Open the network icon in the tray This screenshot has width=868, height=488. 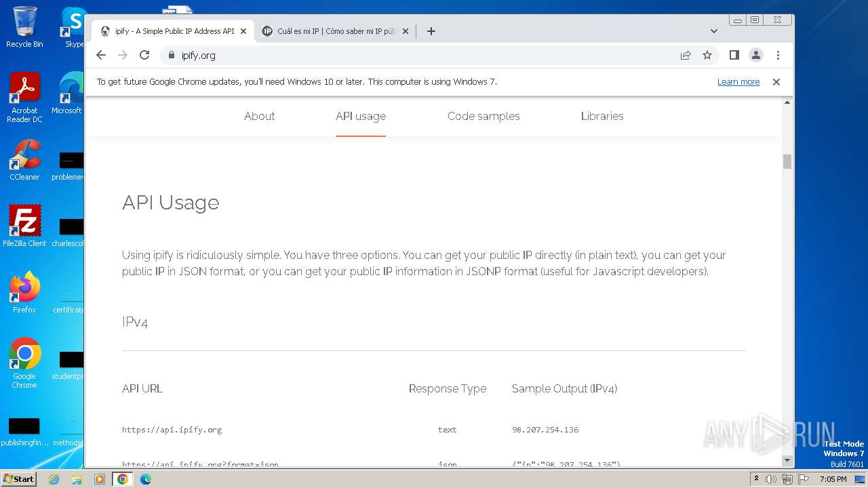[x=787, y=479]
